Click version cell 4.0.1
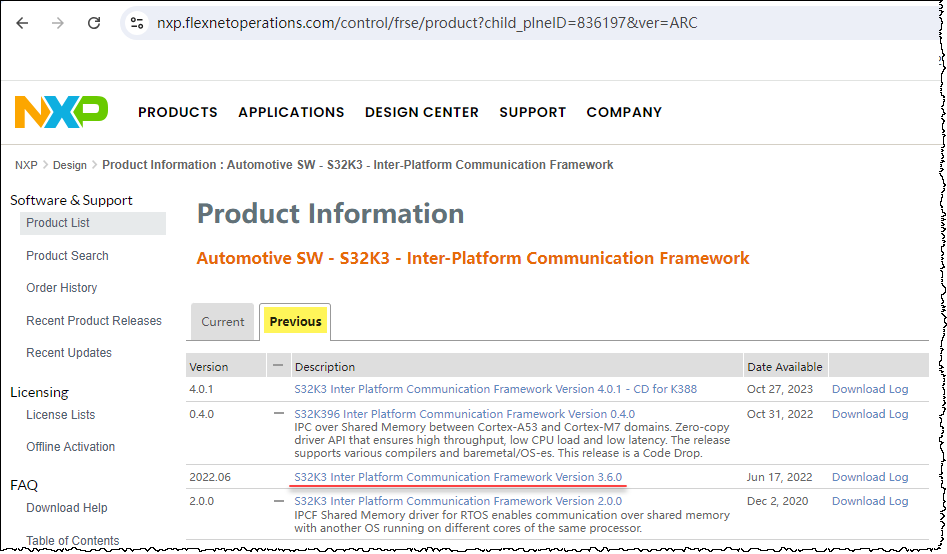 pyautogui.click(x=201, y=389)
